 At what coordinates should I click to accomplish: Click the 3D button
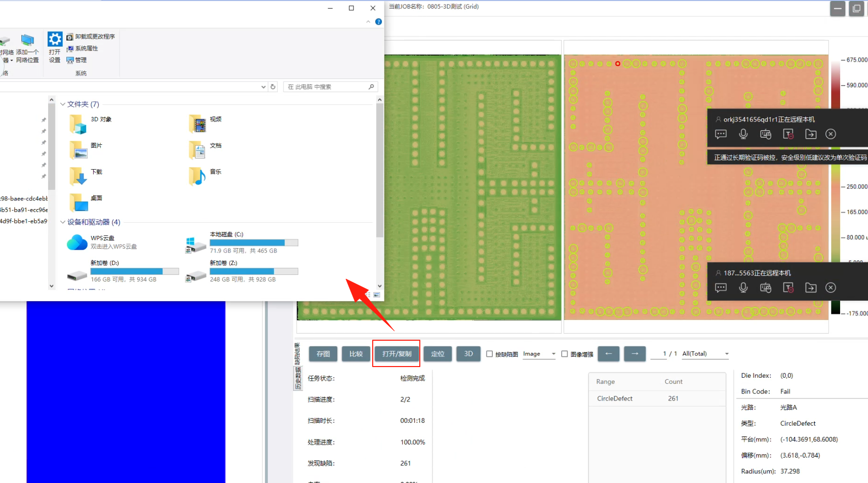468,354
